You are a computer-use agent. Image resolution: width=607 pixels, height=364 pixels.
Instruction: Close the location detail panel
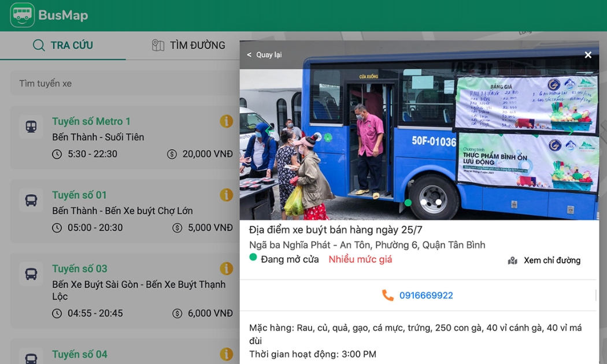point(588,55)
